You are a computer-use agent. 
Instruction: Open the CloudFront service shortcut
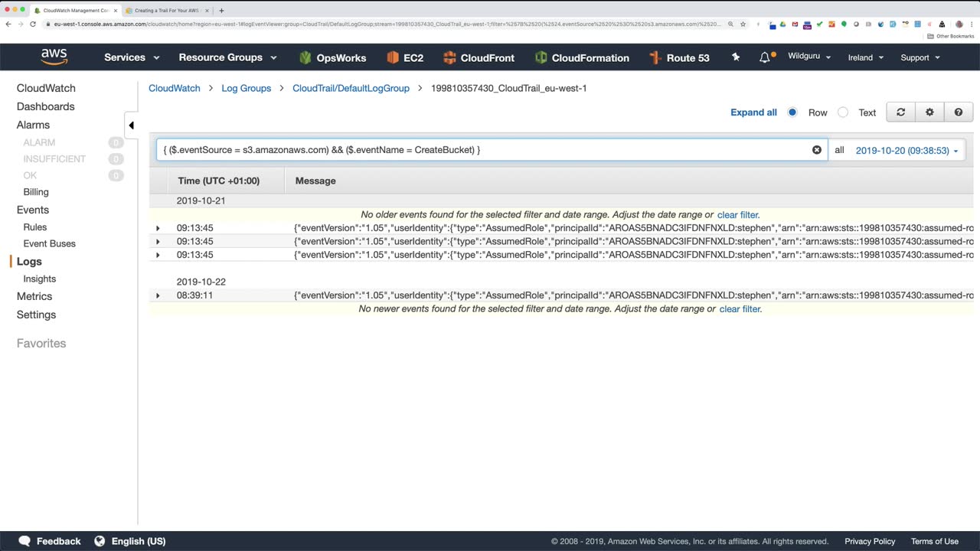click(479, 57)
